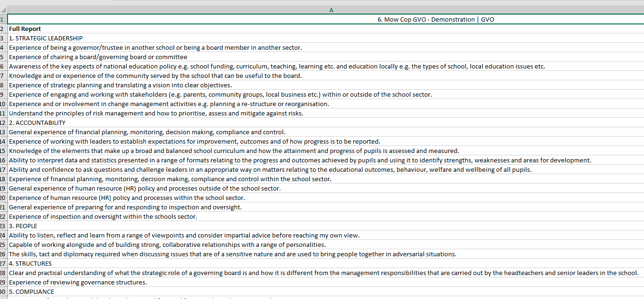The image size is (644, 299).
Task: Select row header 3
Action: pyautogui.click(x=3, y=38)
